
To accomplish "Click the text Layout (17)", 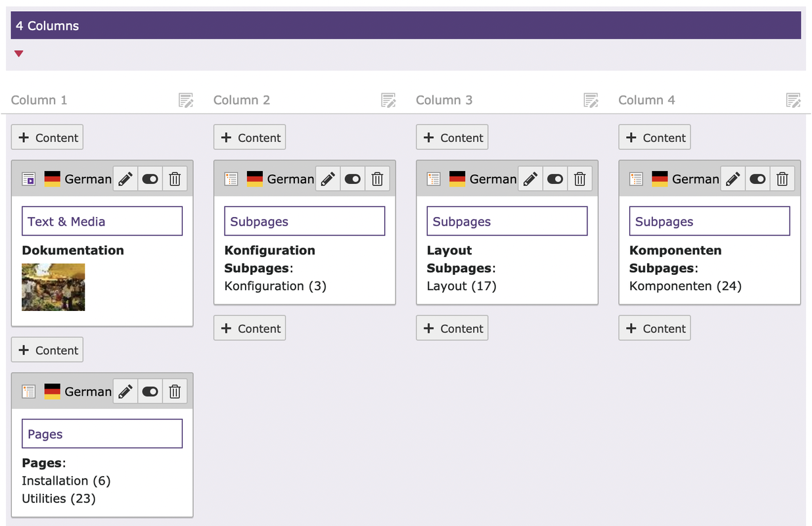I will tap(462, 286).
